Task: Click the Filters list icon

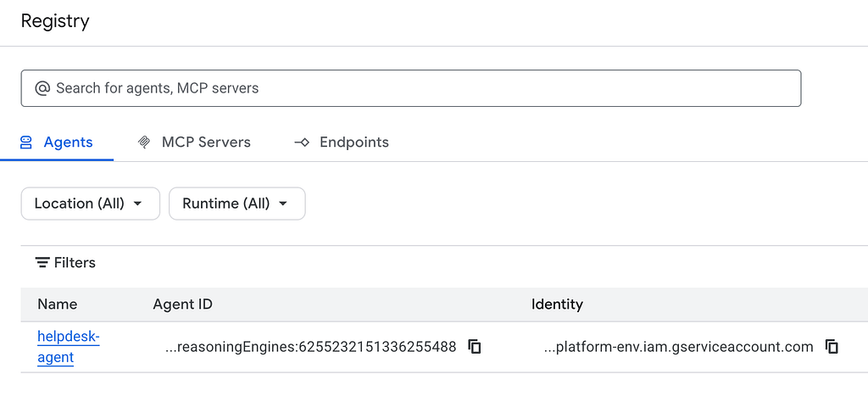Action: (42, 262)
